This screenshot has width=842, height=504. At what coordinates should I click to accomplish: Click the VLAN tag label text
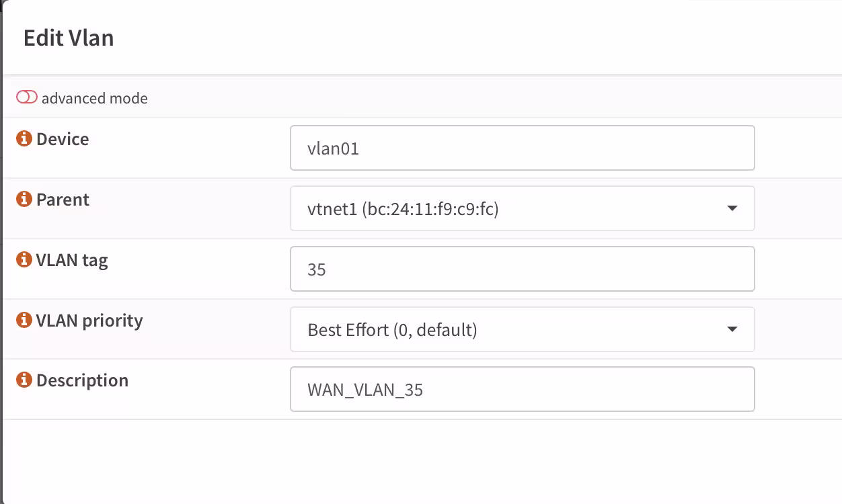click(72, 260)
